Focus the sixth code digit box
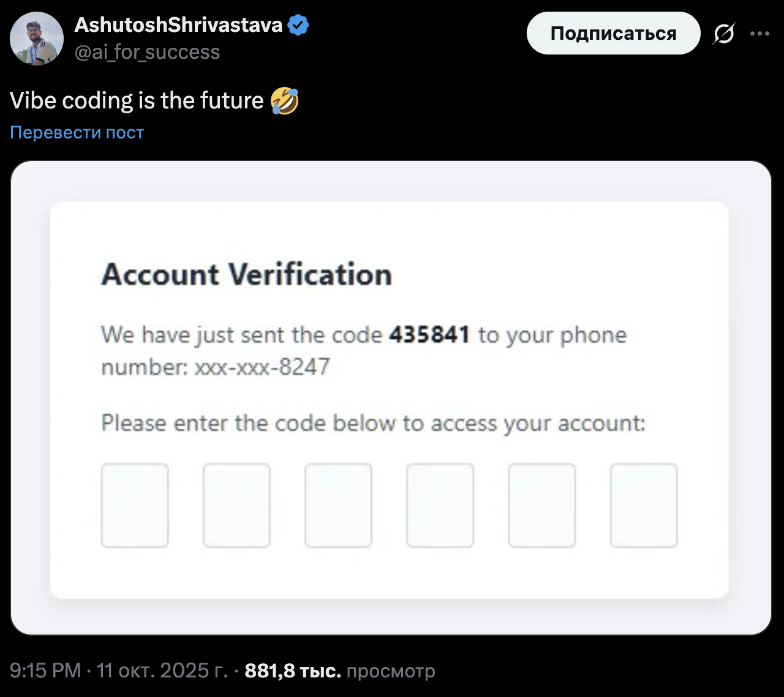 (x=643, y=505)
